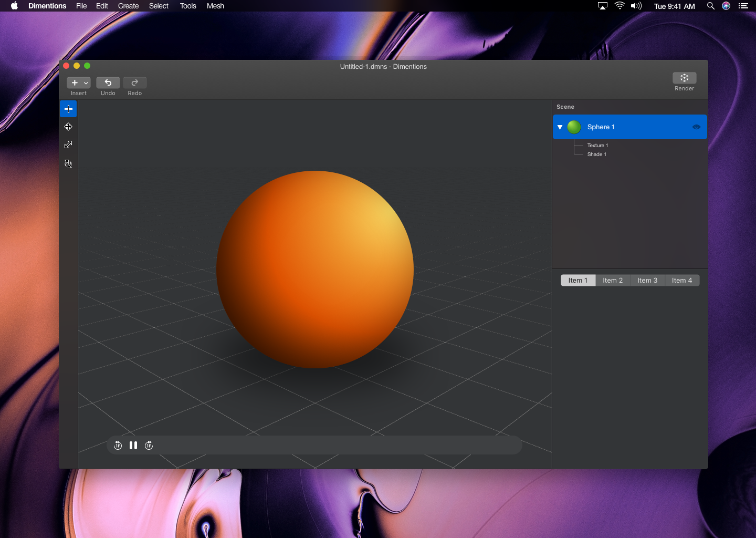Undo the last action

[108, 83]
